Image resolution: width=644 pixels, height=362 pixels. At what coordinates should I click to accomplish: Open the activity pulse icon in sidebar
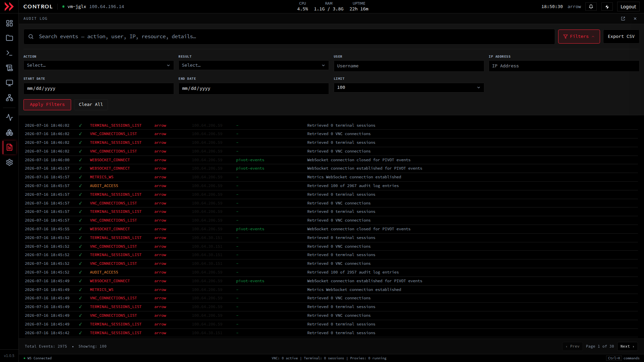coord(9,118)
